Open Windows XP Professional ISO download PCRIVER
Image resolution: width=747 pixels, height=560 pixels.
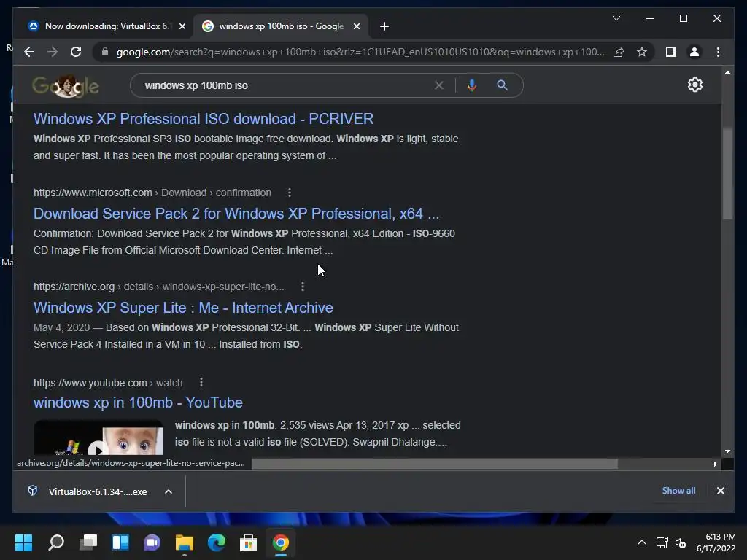click(x=204, y=119)
